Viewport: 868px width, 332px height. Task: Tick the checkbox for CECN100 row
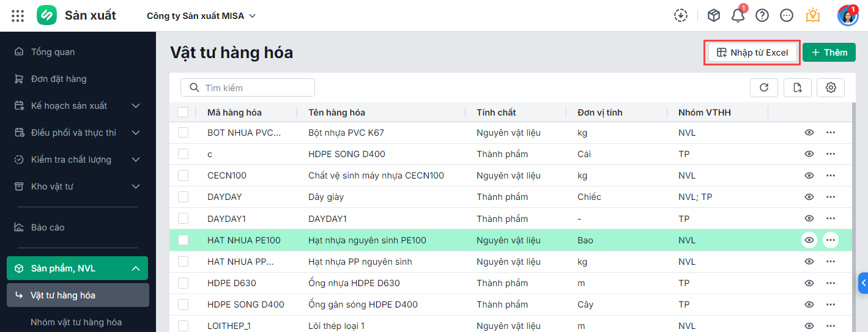(x=184, y=175)
